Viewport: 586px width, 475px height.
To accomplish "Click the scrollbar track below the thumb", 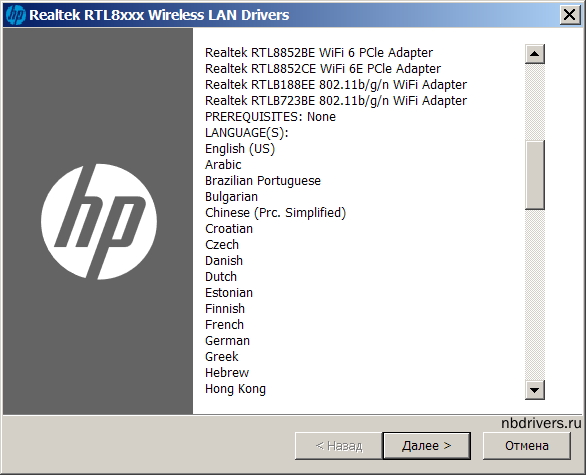I will [x=535, y=295].
